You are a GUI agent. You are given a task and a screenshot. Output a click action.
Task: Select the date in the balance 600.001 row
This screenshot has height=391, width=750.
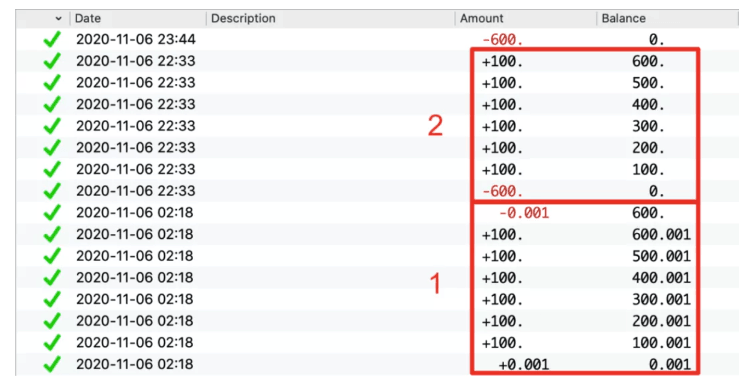(135, 234)
